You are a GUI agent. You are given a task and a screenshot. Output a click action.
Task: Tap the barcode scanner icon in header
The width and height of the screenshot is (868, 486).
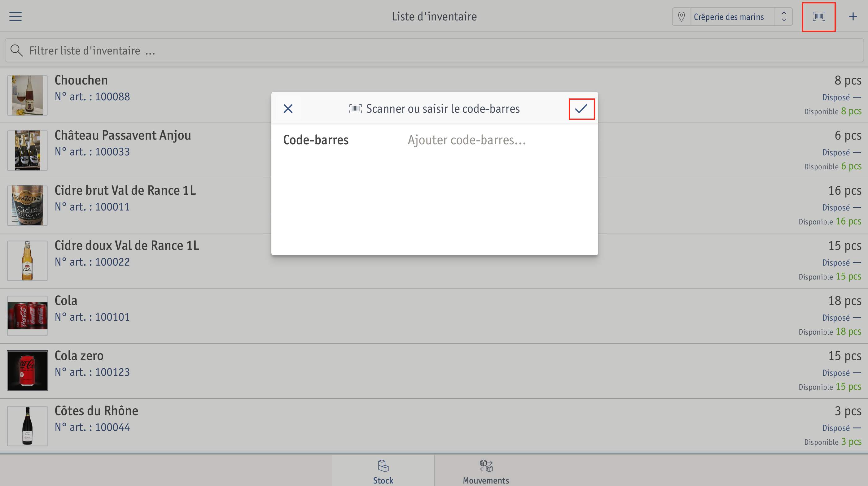tap(818, 16)
